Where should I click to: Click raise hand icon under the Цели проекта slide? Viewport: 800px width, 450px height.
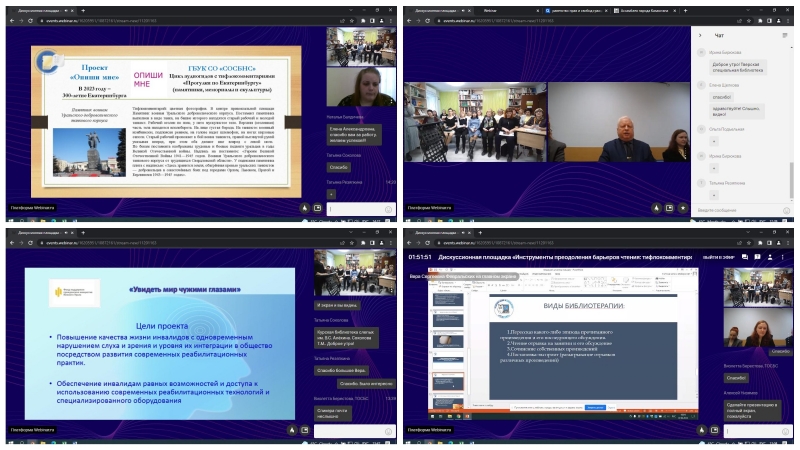coord(290,429)
